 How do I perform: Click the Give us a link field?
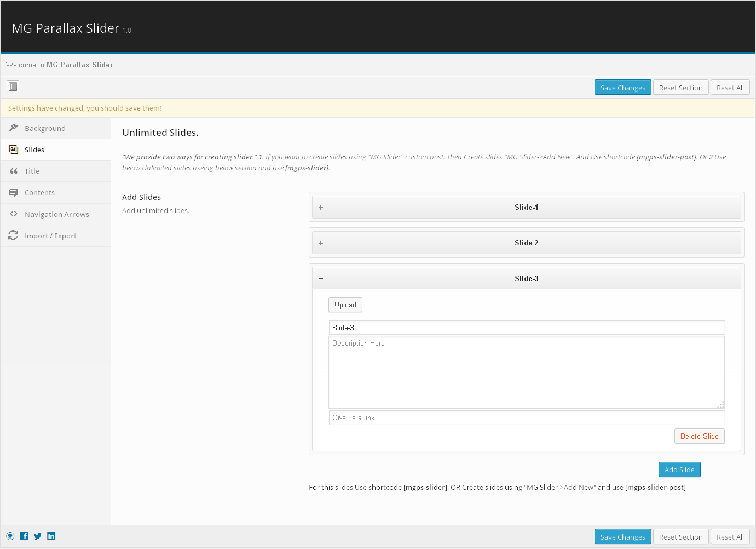(x=526, y=418)
